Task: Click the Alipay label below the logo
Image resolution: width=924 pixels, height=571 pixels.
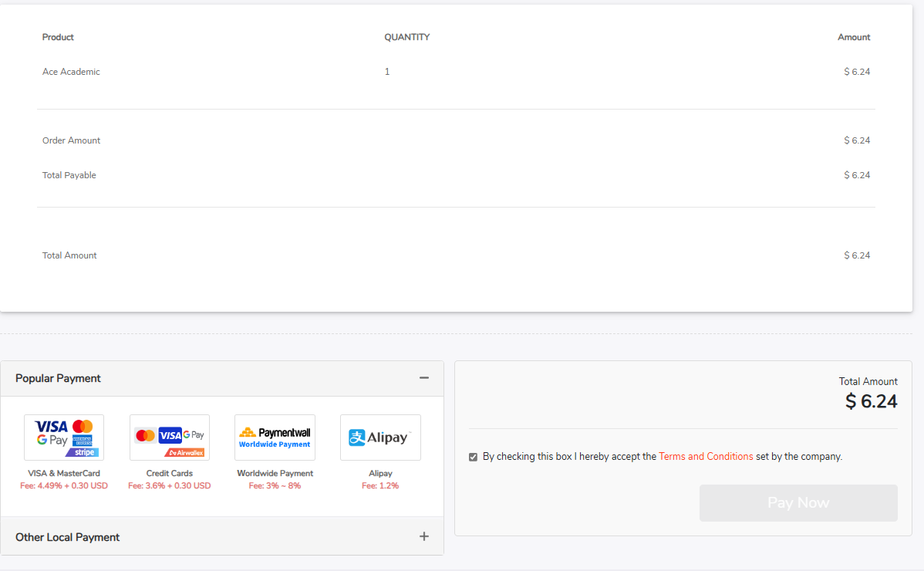Action: pos(380,473)
